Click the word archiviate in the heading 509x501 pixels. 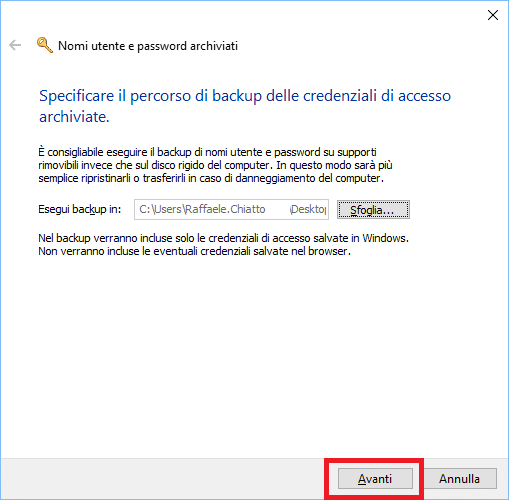coord(74,117)
